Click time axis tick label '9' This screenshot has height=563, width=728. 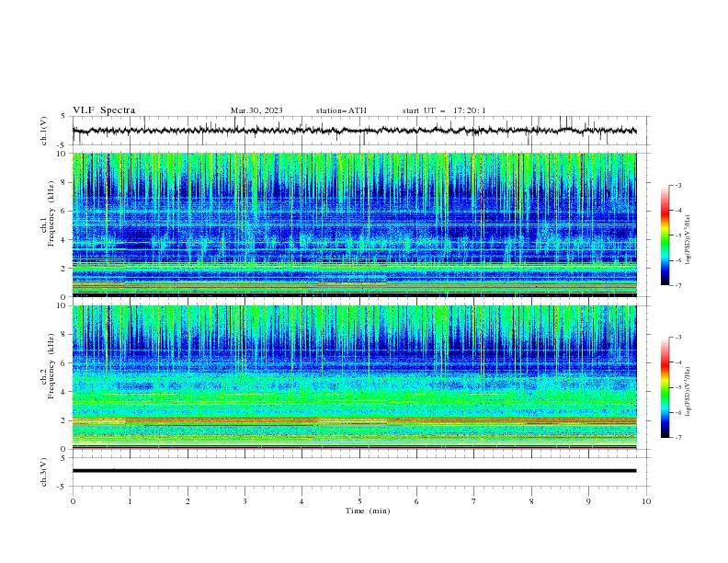(588, 501)
